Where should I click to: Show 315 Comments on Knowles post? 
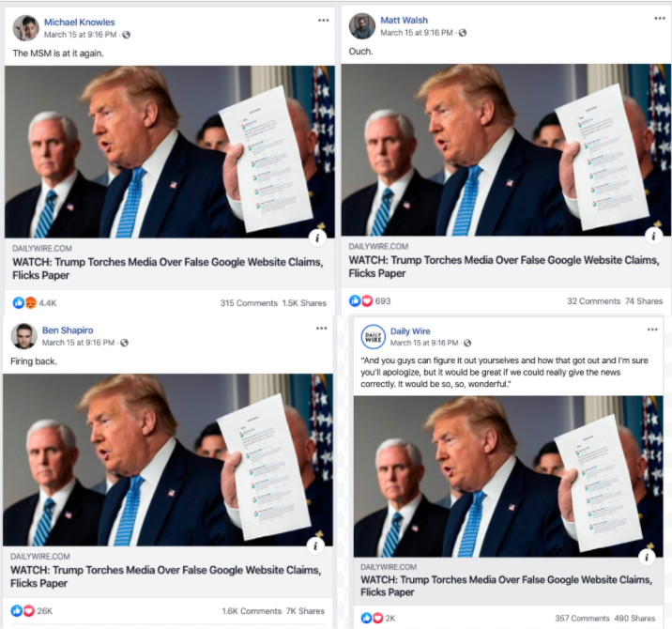tap(249, 303)
